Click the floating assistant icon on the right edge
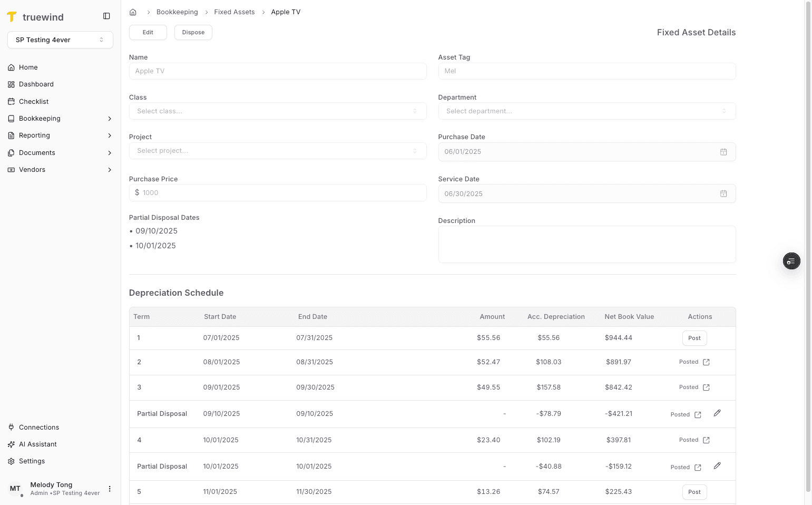Image resolution: width=812 pixels, height=505 pixels. 791,260
